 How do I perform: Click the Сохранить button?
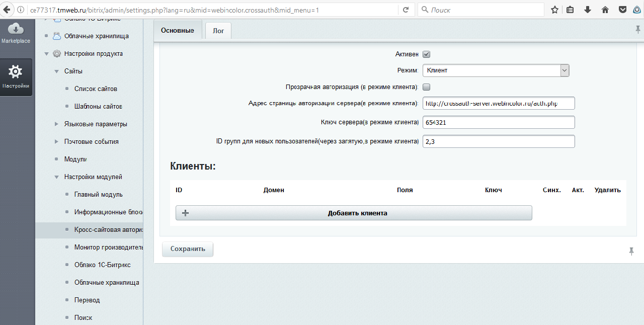(x=188, y=249)
